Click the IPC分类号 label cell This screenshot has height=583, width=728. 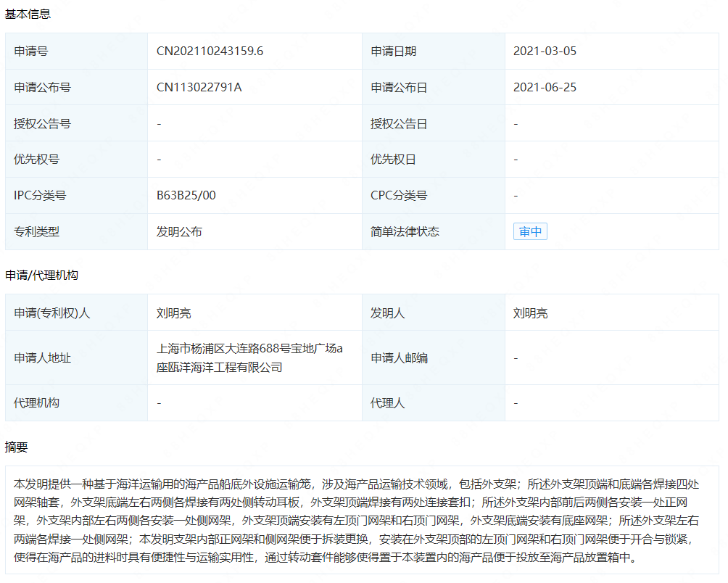point(77,195)
